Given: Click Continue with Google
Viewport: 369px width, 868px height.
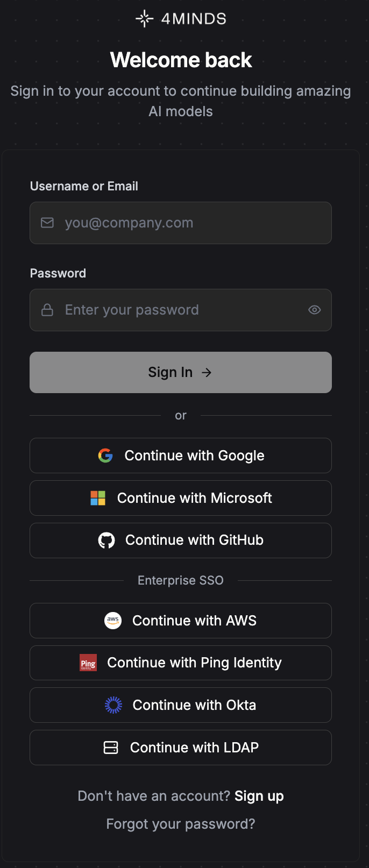Looking at the screenshot, I should (181, 456).
